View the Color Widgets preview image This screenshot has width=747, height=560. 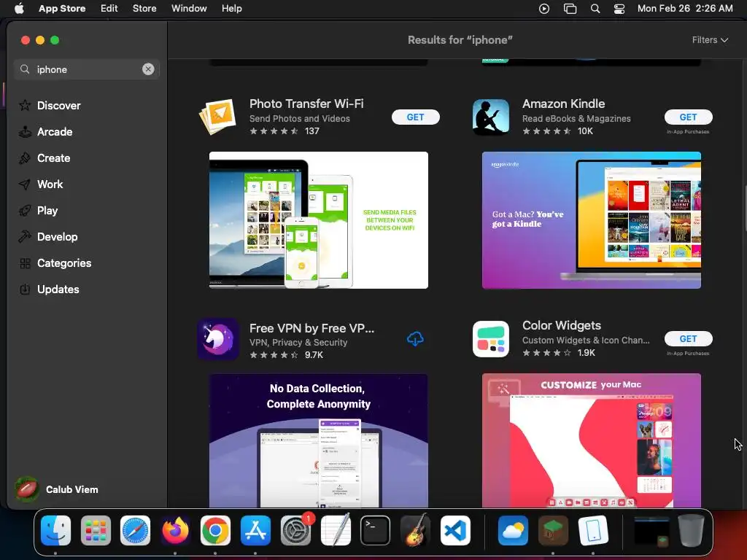591,440
